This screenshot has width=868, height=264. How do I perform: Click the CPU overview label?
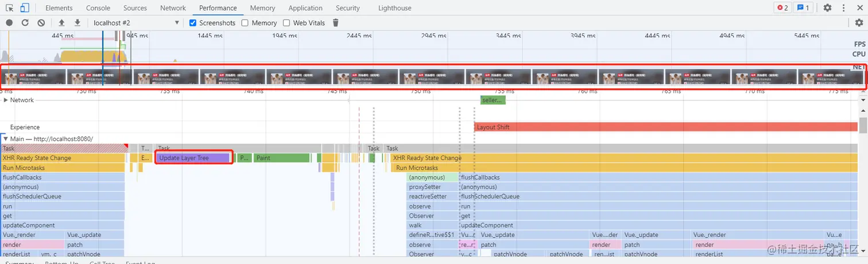[x=859, y=54]
